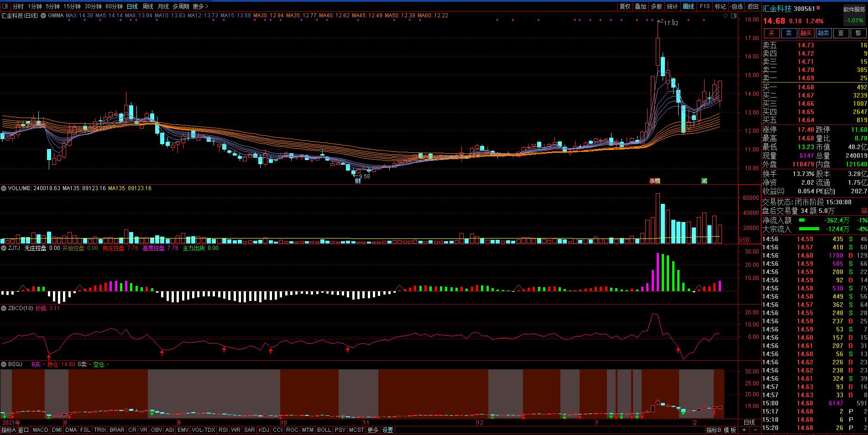Toggle 画线 drawing mode

(x=688, y=6)
